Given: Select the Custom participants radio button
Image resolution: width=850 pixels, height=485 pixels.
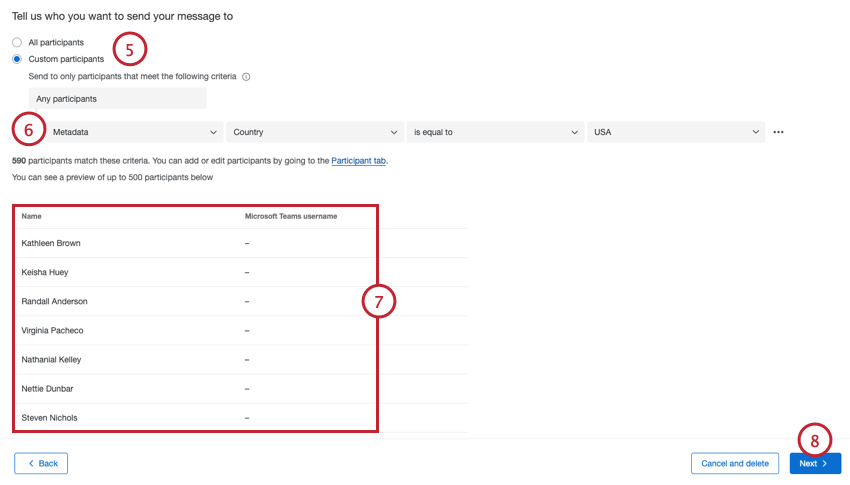Looking at the screenshot, I should [17, 59].
